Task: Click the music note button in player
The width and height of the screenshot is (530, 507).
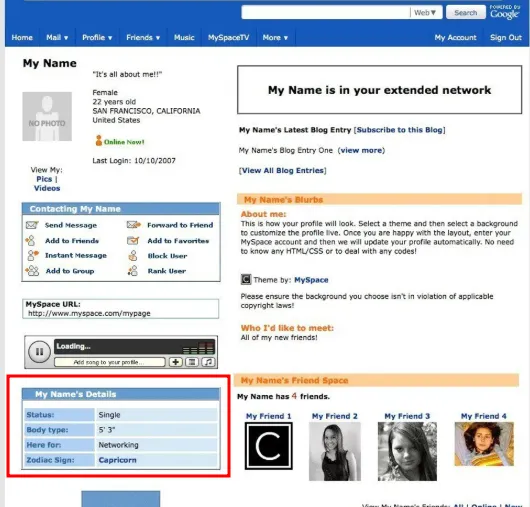Action: coord(208,362)
